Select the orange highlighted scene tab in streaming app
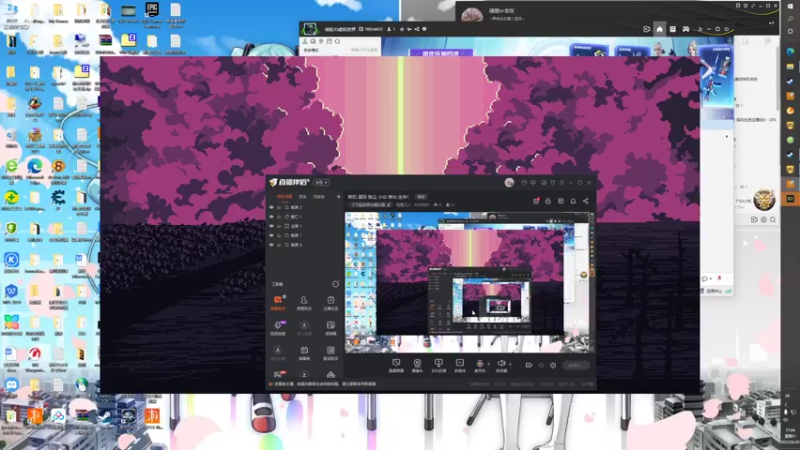The image size is (800, 450). pos(284,196)
